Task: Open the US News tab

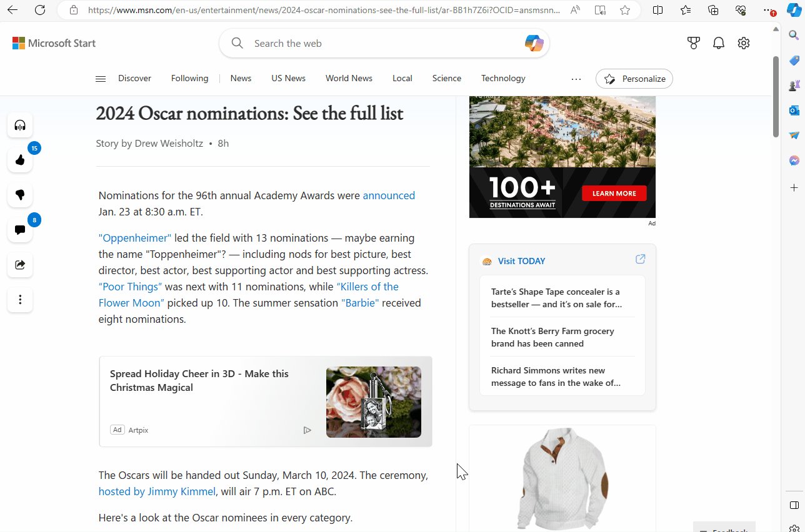Action: click(288, 79)
